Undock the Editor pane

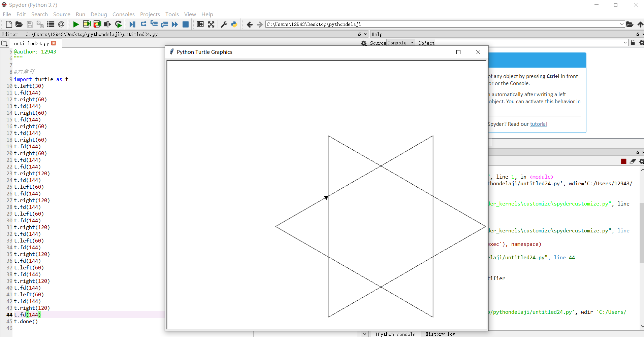[x=359, y=34]
